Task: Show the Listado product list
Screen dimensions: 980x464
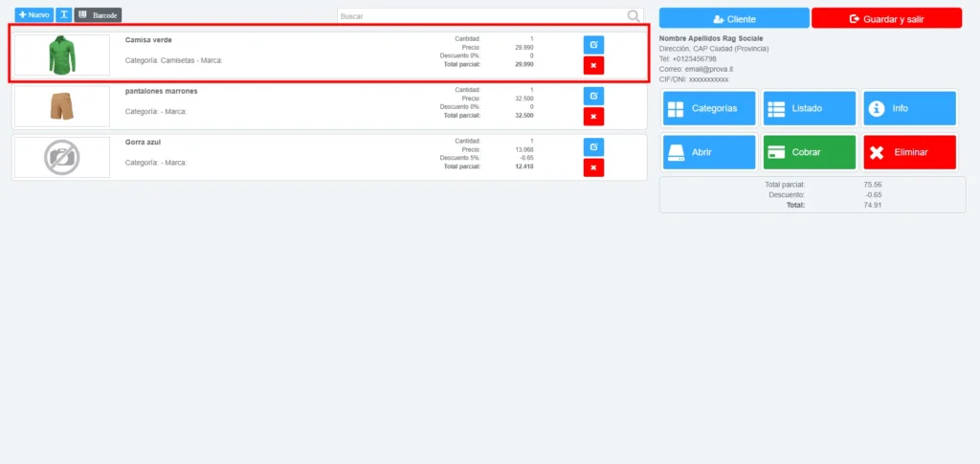Action: 809,108
